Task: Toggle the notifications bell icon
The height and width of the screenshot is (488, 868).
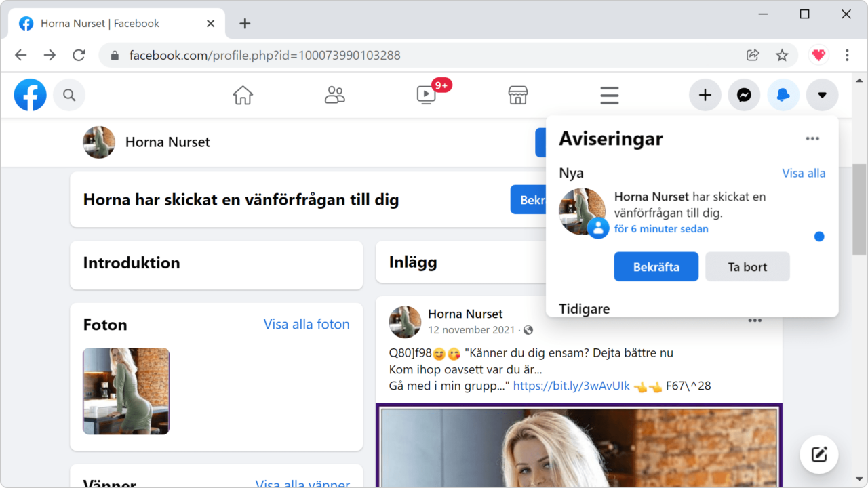Action: coord(783,96)
